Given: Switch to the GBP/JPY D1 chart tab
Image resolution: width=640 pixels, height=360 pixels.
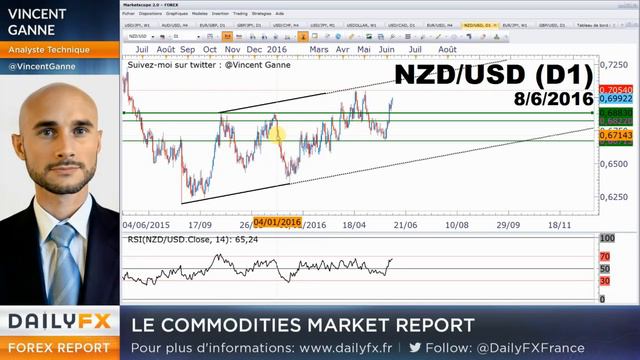Looking at the screenshot, I should click(x=249, y=25).
